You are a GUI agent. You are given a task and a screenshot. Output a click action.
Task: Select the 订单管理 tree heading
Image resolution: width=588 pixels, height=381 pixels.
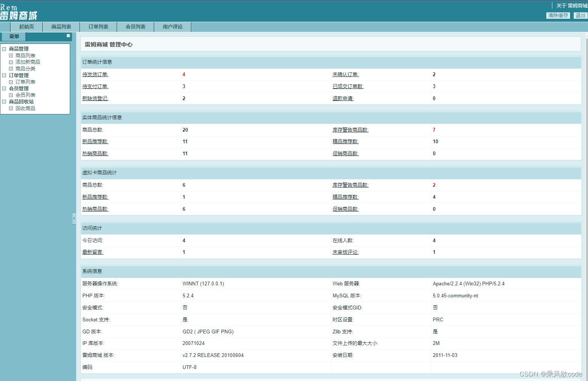click(x=19, y=75)
